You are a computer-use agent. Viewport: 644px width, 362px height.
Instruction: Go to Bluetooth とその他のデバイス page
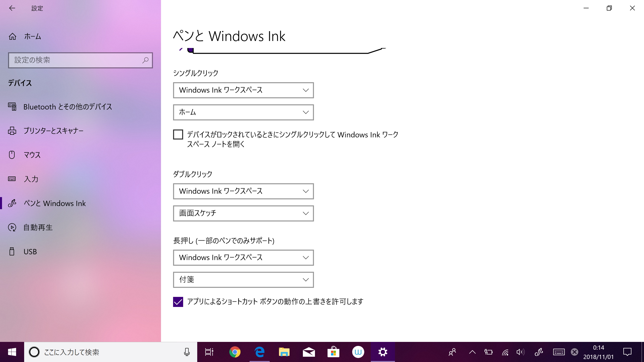point(67,107)
